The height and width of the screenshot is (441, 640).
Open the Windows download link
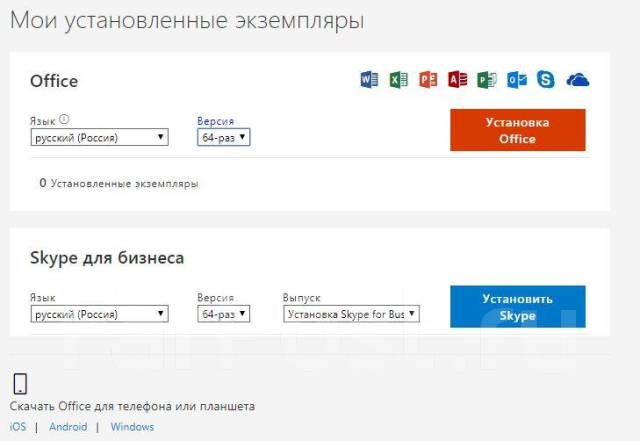[132, 427]
